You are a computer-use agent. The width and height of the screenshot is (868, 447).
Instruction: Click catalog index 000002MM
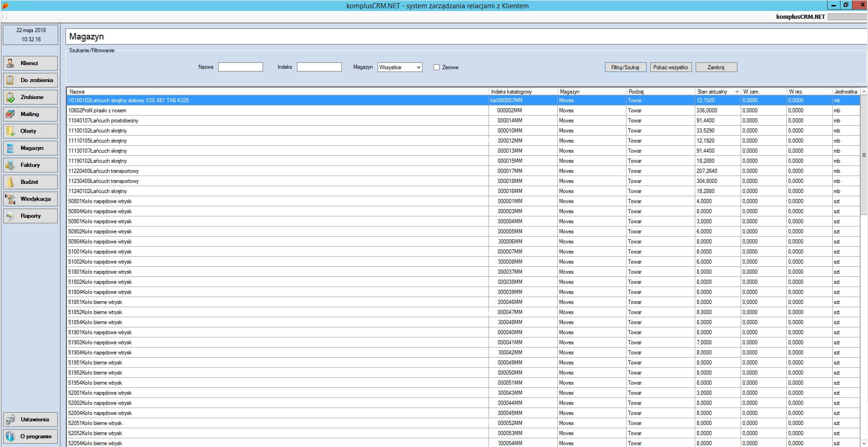510,110
